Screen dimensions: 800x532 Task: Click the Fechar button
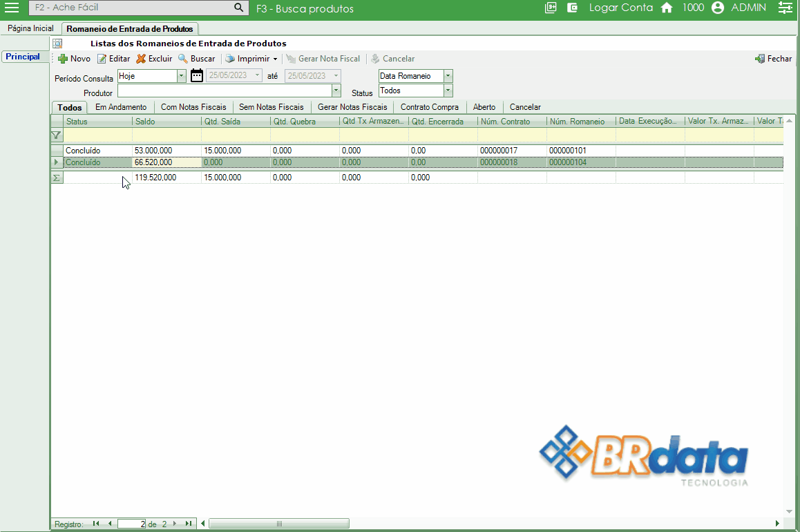(773, 59)
